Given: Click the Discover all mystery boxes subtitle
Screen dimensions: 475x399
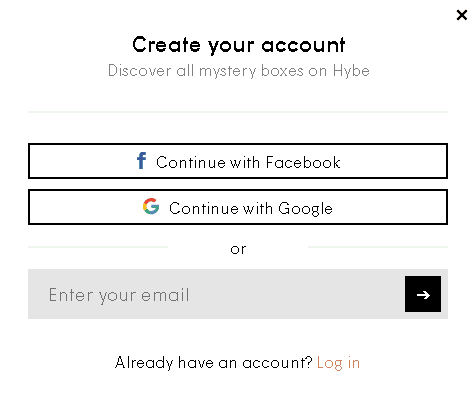Looking at the screenshot, I should click(x=239, y=71).
